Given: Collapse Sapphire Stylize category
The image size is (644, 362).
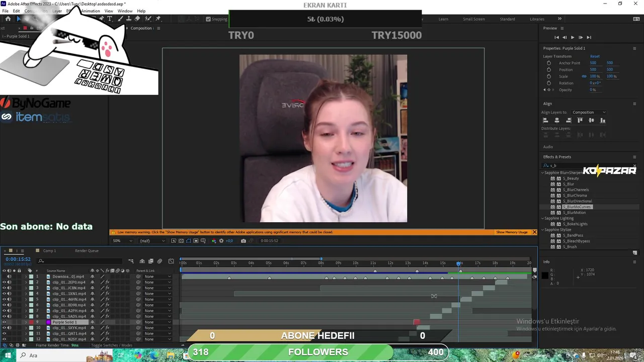Looking at the screenshot, I should coord(542,230).
